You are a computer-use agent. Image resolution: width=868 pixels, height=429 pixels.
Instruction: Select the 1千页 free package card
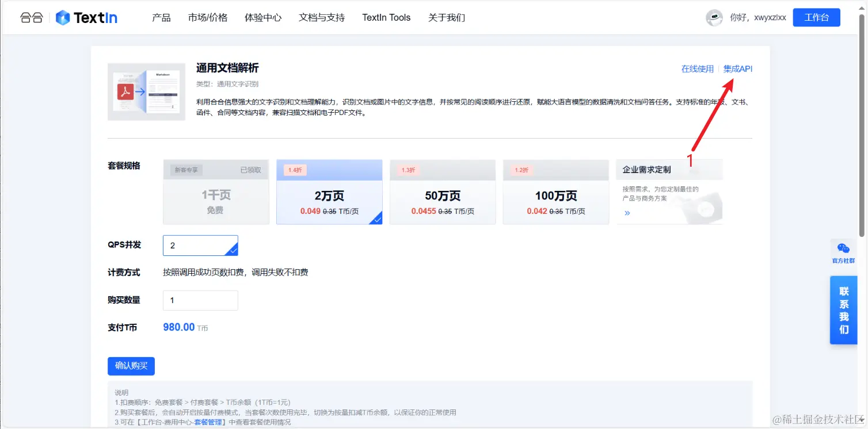(x=216, y=192)
